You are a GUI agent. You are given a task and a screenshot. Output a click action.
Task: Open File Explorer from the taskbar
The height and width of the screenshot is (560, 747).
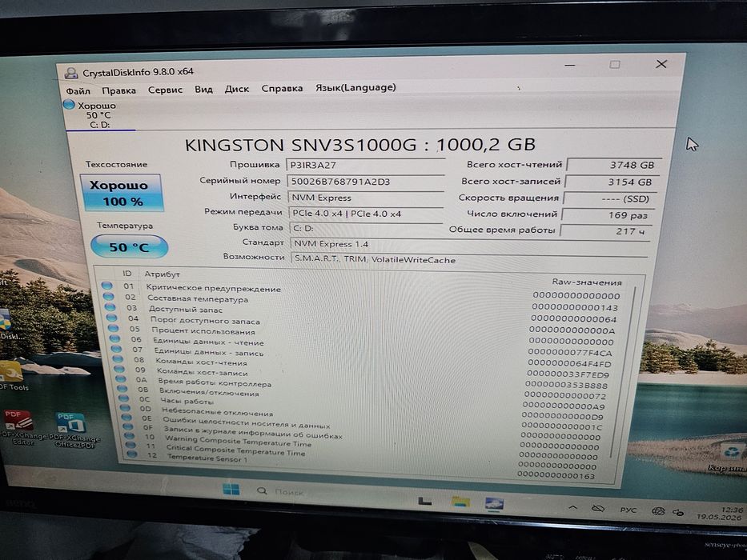click(x=460, y=502)
